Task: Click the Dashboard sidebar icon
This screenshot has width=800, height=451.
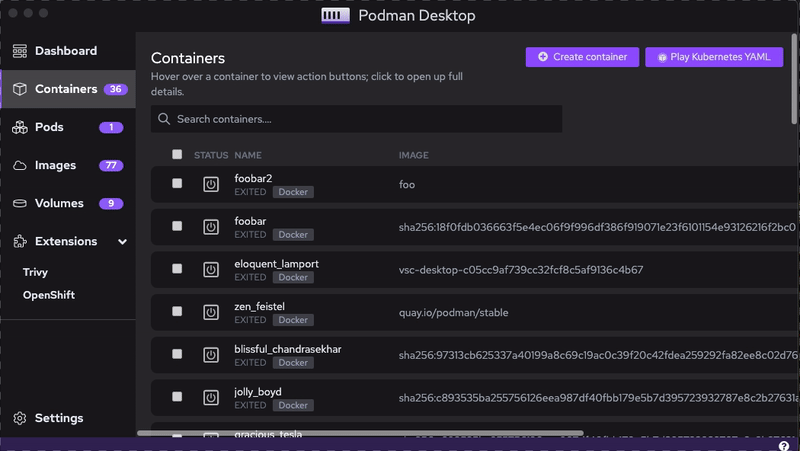Action: click(x=19, y=51)
